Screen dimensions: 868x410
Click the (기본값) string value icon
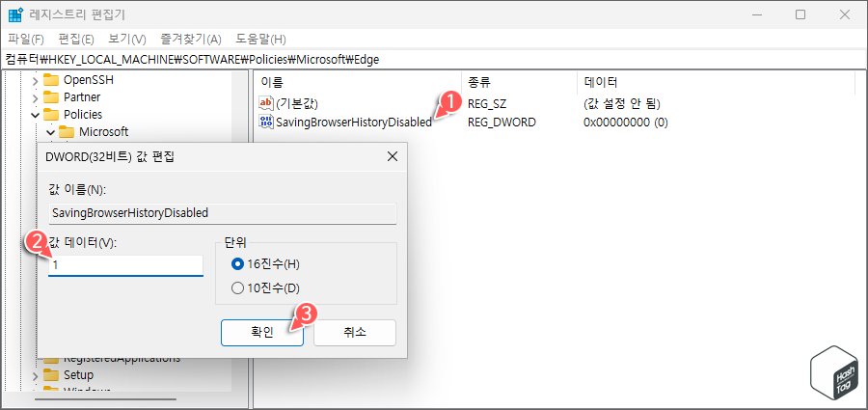[x=266, y=103]
